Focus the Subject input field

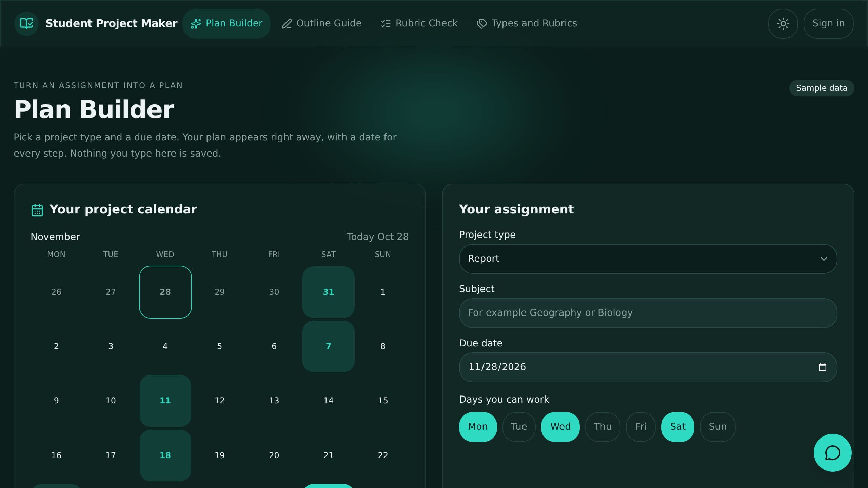[648, 313]
